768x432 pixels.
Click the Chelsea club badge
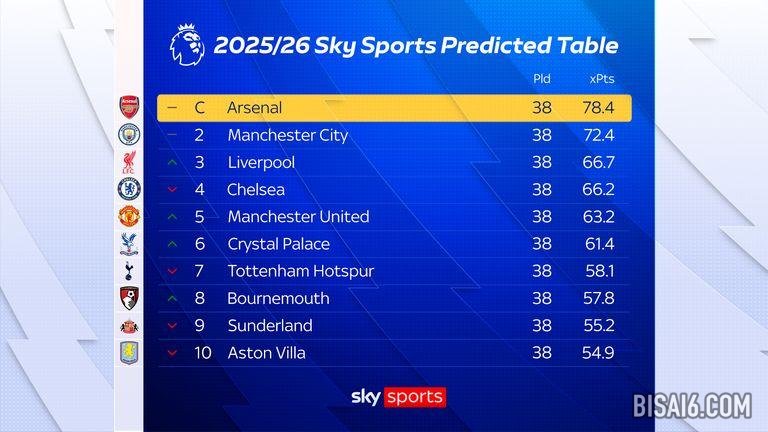tap(129, 189)
